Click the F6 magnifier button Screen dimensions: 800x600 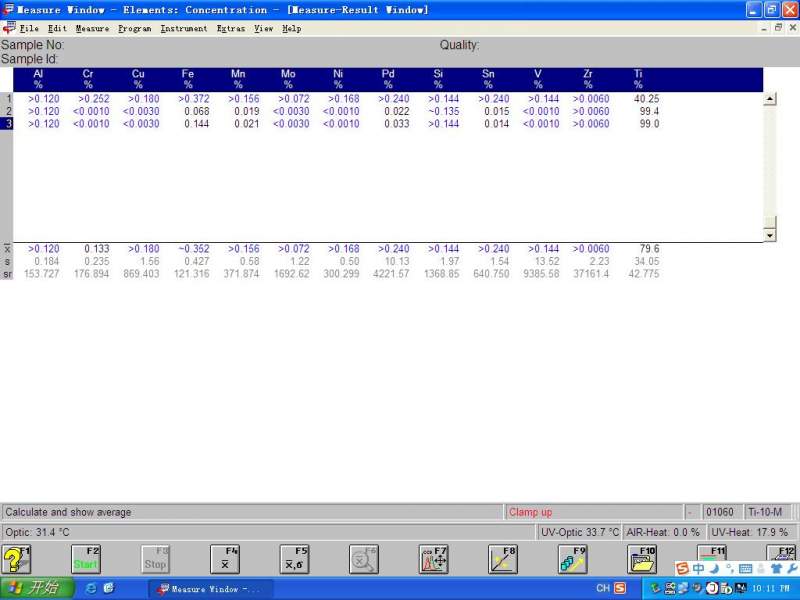click(364, 560)
